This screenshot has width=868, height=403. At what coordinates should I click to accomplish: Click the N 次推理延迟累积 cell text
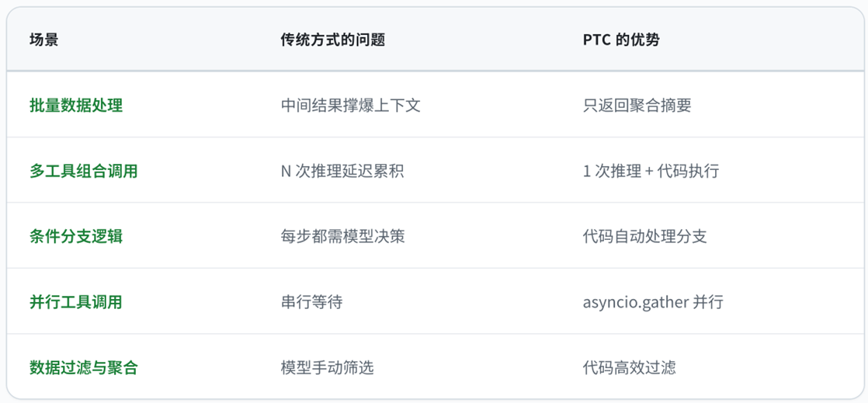[342, 171]
